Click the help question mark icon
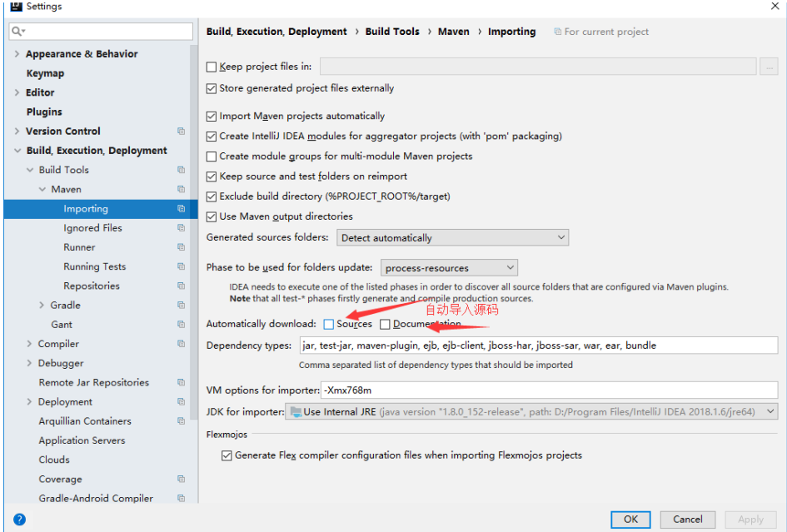Image resolution: width=787 pixels, height=532 pixels. [x=19, y=520]
